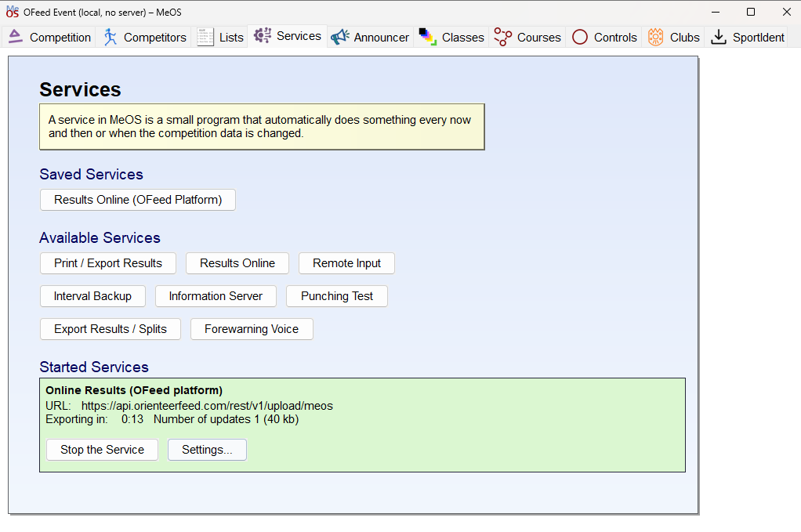
Task: Switch to the Competitors tab
Action: pos(144,38)
